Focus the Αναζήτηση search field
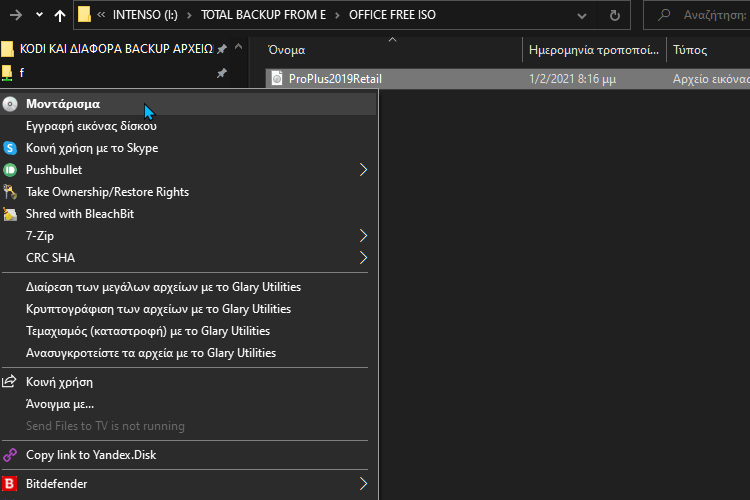Viewport: 750px width, 500px height. pyautogui.click(x=697, y=15)
